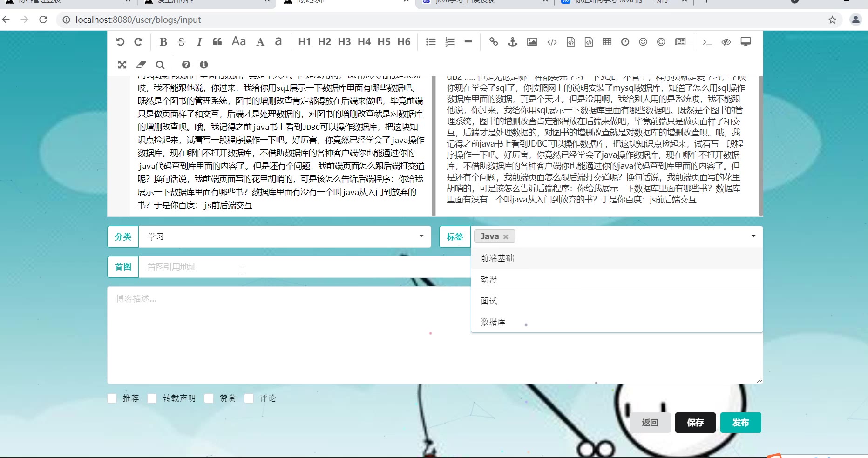868x458 pixels.
Task: Open the emoji picker
Action: click(x=643, y=42)
